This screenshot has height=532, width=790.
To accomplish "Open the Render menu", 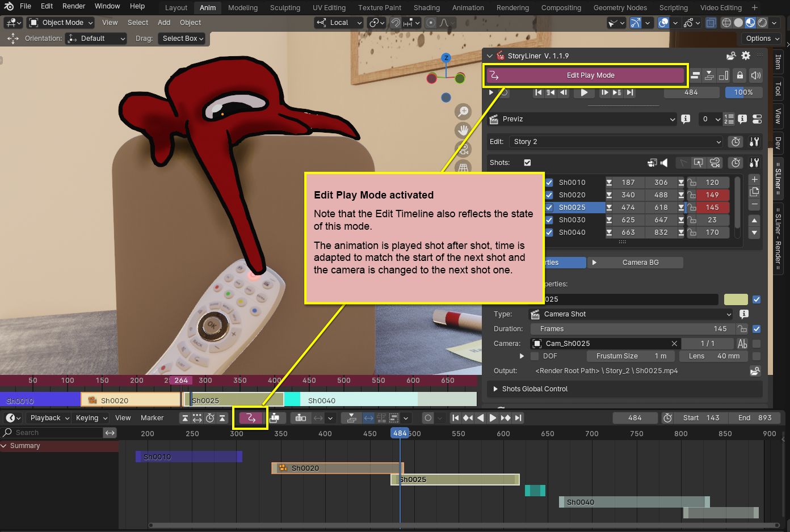I will (74, 6).
